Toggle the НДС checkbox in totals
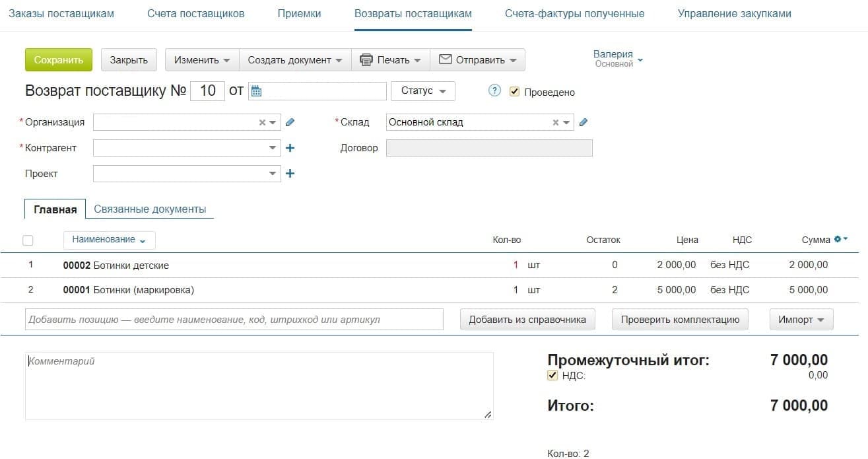The height and width of the screenshot is (459, 868). [553, 376]
